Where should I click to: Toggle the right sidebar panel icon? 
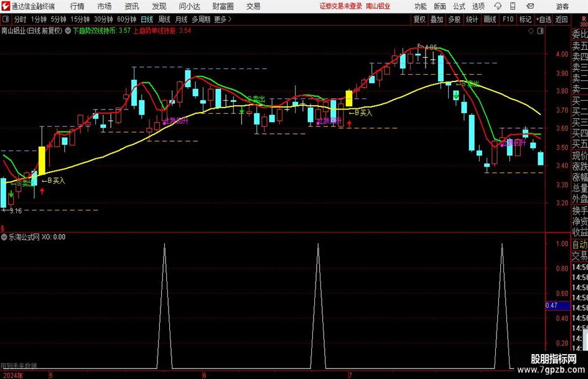pos(540,31)
